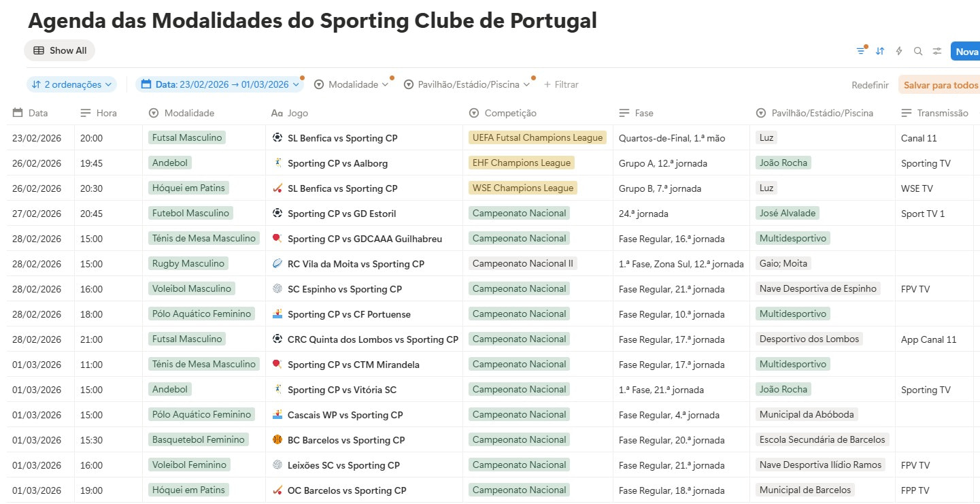Click the 'Competição' column header
The height and width of the screenshot is (504, 980).
510,113
